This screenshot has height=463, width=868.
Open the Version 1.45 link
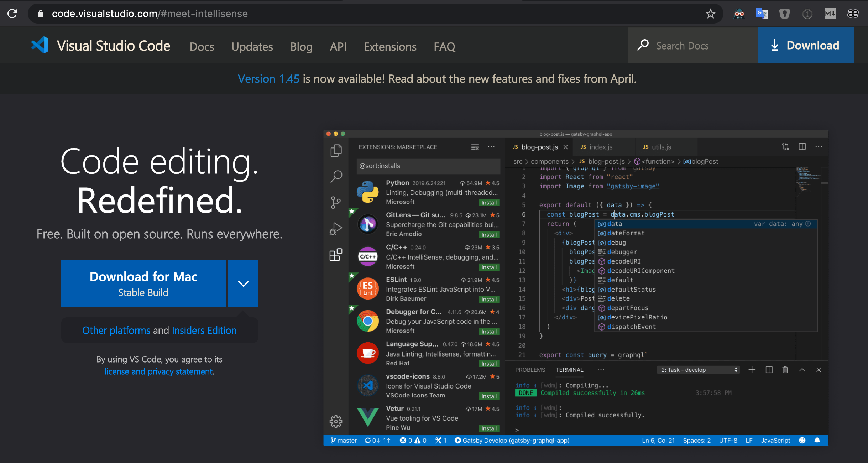268,79
